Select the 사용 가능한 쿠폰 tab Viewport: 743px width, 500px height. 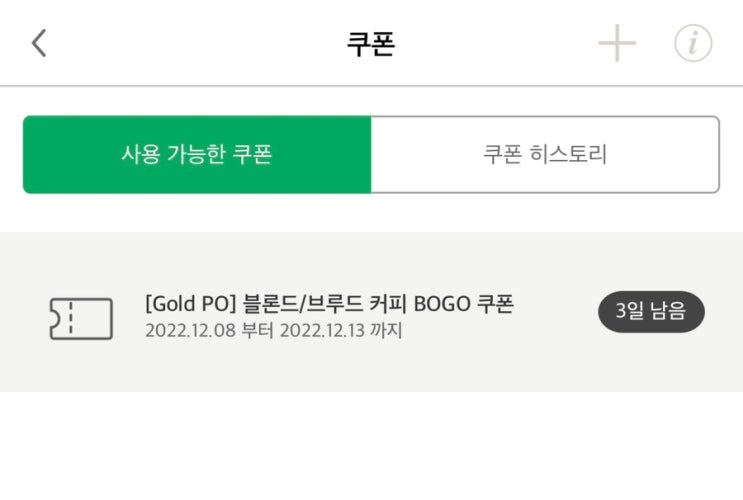click(197, 155)
